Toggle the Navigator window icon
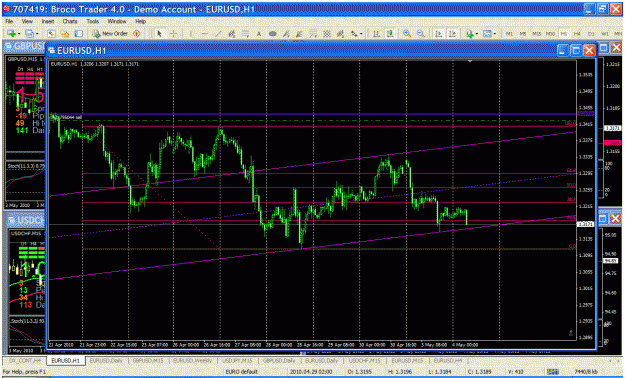Image resolution: width=625 pixels, height=378 pixels. coord(65,34)
